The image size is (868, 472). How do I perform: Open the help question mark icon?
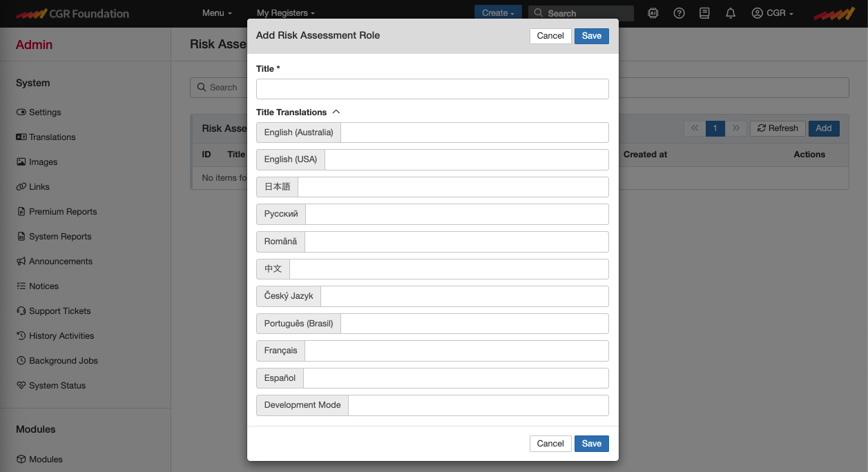[x=678, y=12]
